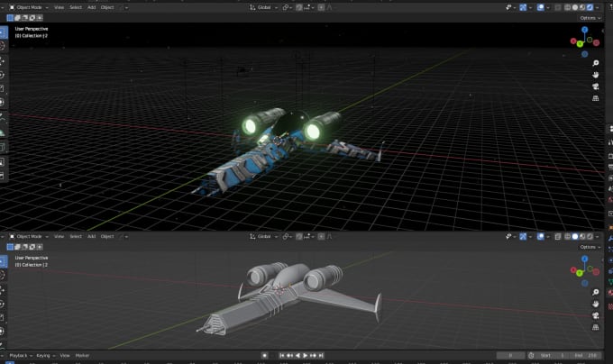Toggle camera view icon in top viewport
This screenshot has height=364, width=613.
point(595,86)
